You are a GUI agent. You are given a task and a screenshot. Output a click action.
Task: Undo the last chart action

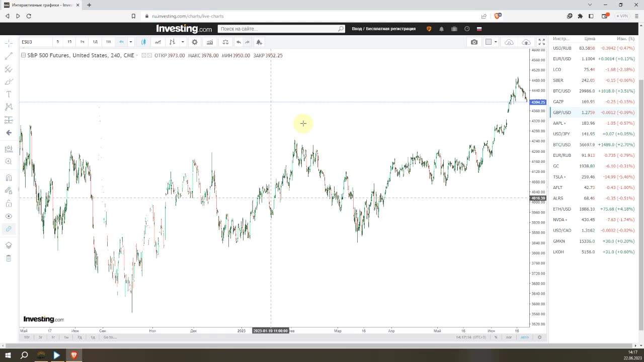[238, 42]
